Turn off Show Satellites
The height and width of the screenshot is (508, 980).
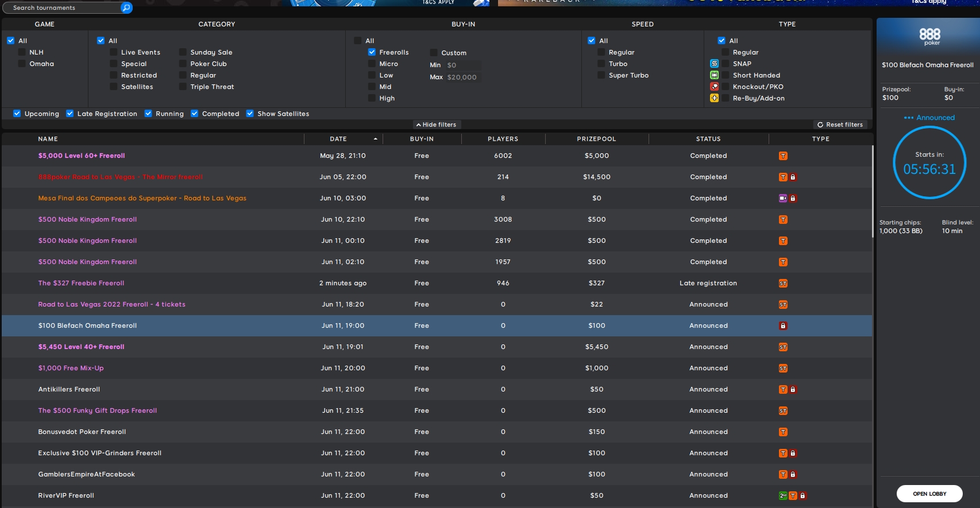tap(250, 114)
